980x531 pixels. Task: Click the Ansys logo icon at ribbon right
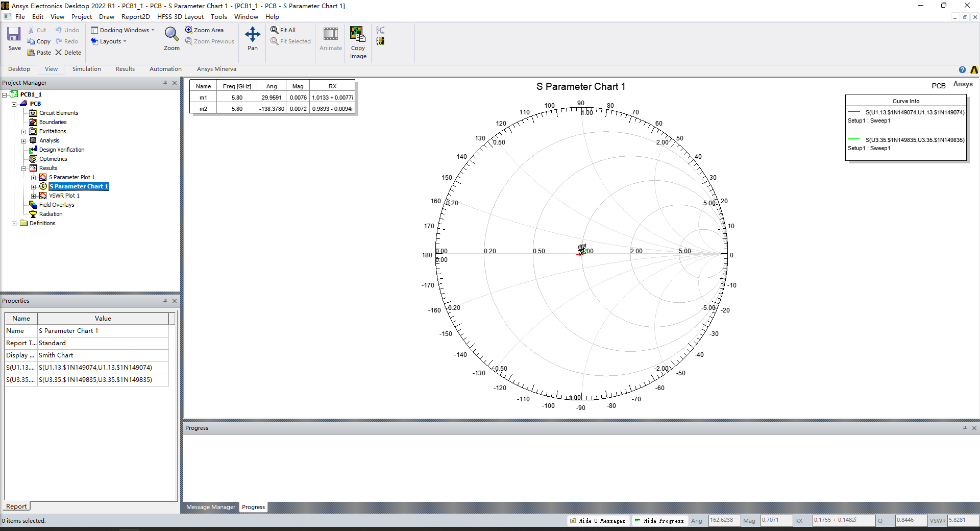pos(974,70)
